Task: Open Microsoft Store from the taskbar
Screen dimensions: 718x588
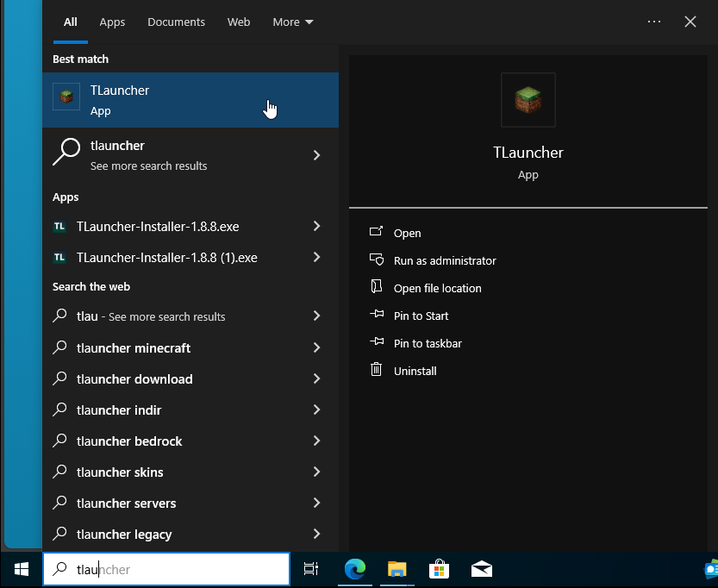Action: [x=439, y=569]
